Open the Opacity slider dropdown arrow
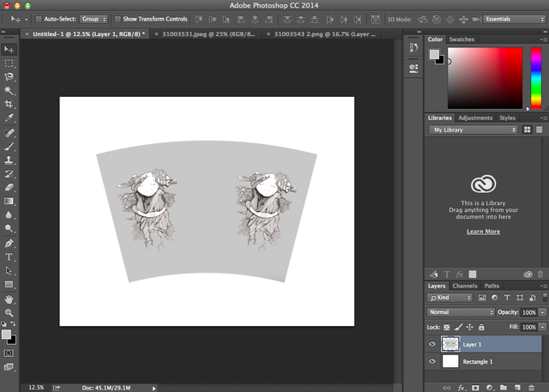549x392 pixels. tap(542, 312)
